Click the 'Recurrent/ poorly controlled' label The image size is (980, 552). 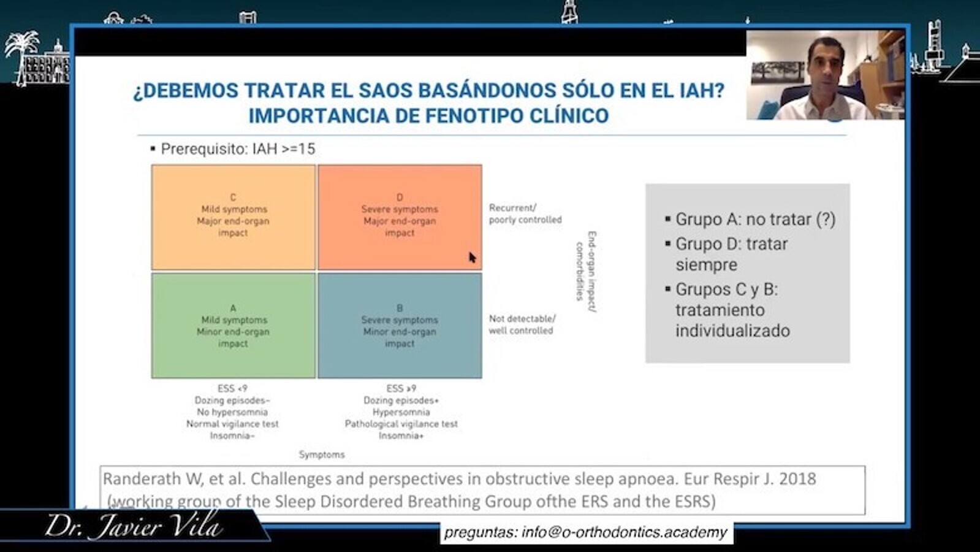click(x=525, y=214)
